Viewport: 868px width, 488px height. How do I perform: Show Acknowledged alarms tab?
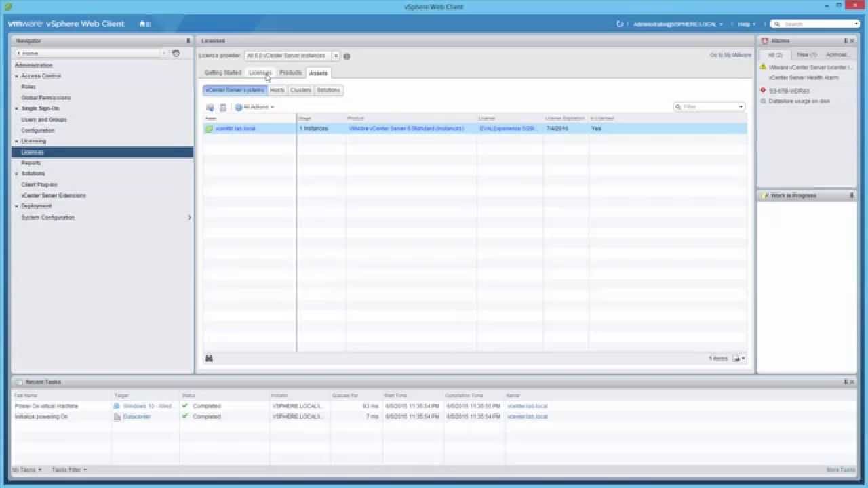click(837, 54)
